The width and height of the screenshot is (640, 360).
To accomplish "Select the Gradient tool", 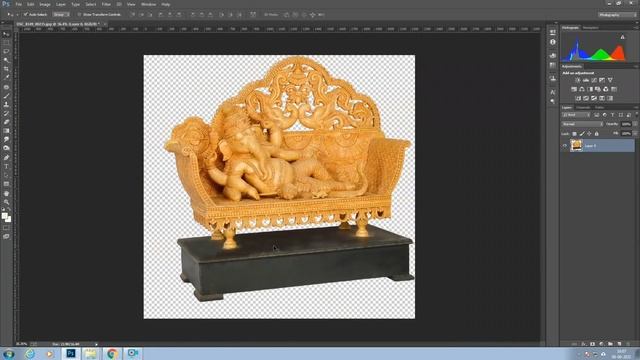I will (x=6, y=131).
